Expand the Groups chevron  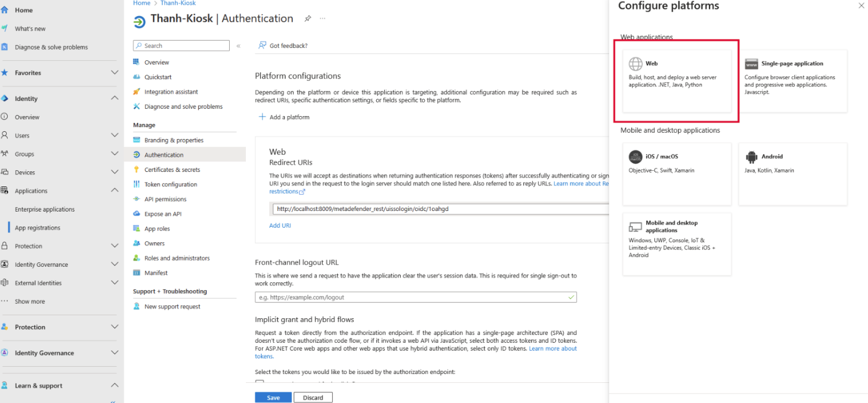[x=115, y=153]
